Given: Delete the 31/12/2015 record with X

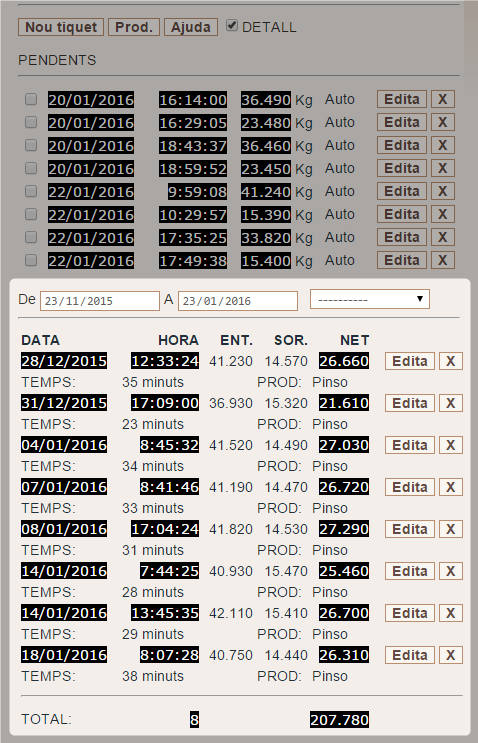Looking at the screenshot, I should [451, 403].
